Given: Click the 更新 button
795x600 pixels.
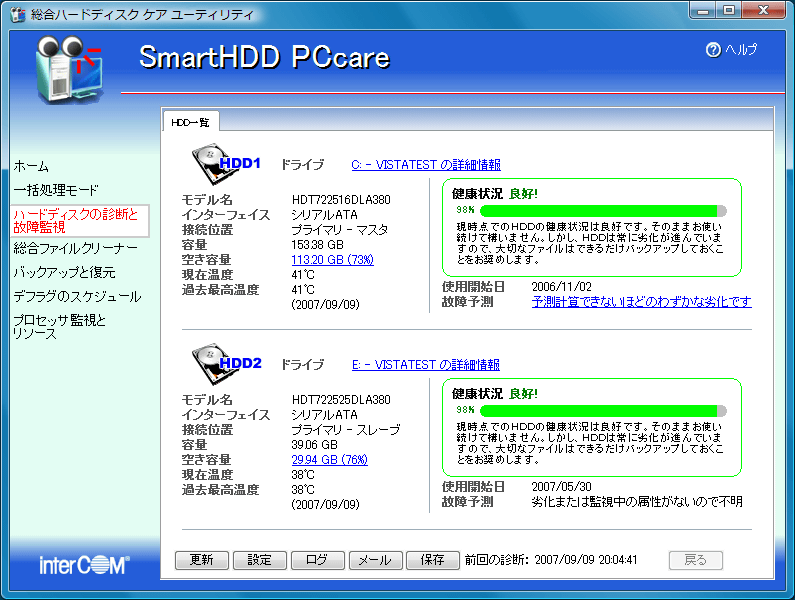Looking at the screenshot, I should click(202, 560).
